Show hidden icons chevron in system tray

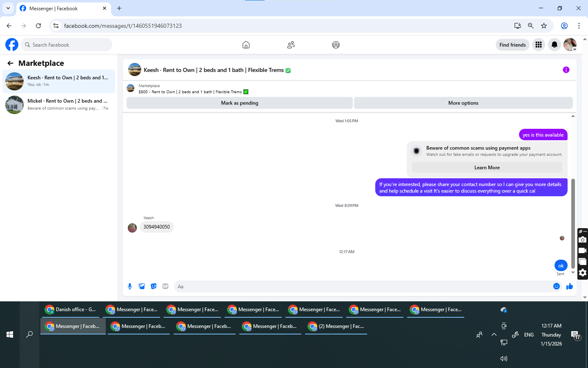click(x=494, y=334)
